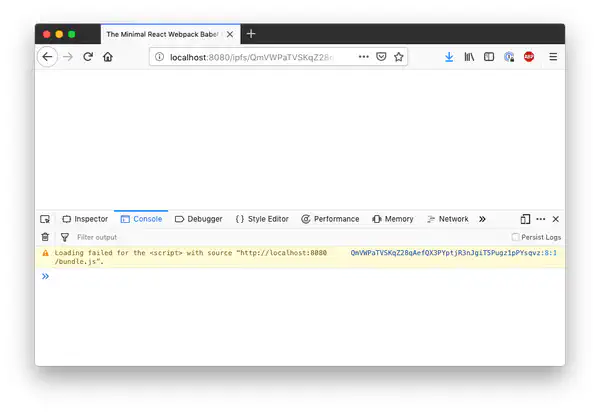Toggle the sidebar view icon
600x412 pixels.
coord(489,57)
